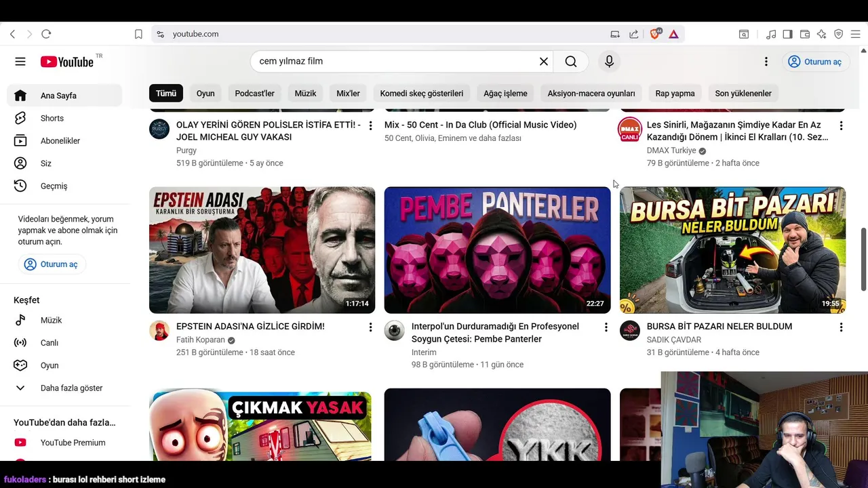Run search with the magnifier button
868x488 pixels.
tap(571, 62)
